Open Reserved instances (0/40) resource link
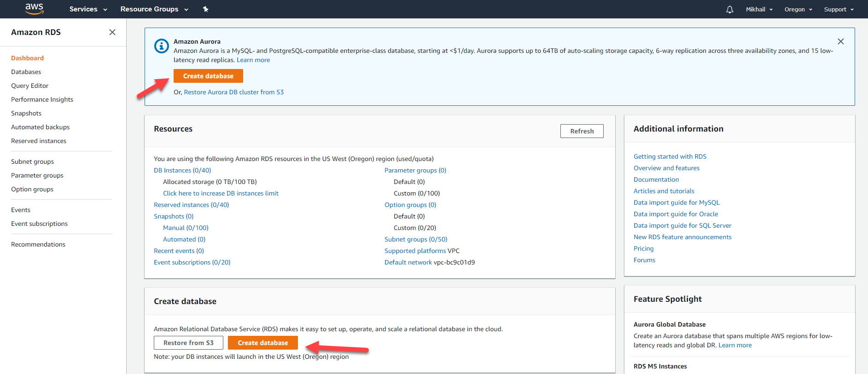Image resolution: width=868 pixels, height=374 pixels. point(192,205)
